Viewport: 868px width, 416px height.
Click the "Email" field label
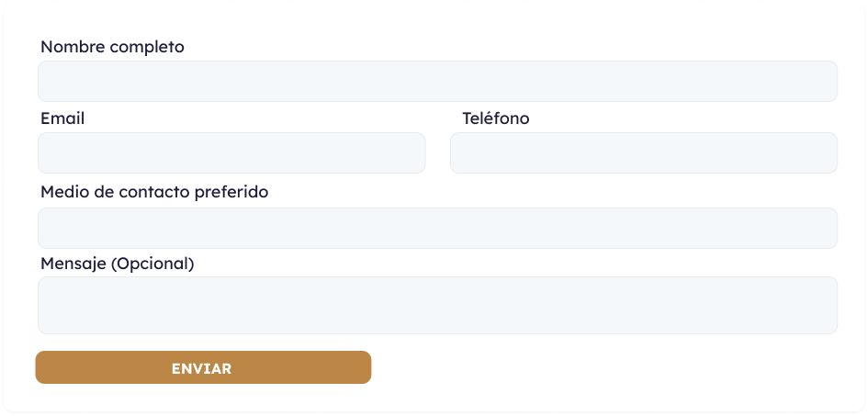click(x=62, y=118)
